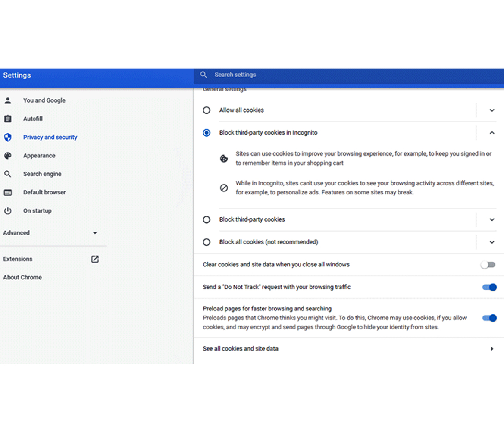
Task: Click the Advanced label in sidebar
Action: (x=16, y=233)
